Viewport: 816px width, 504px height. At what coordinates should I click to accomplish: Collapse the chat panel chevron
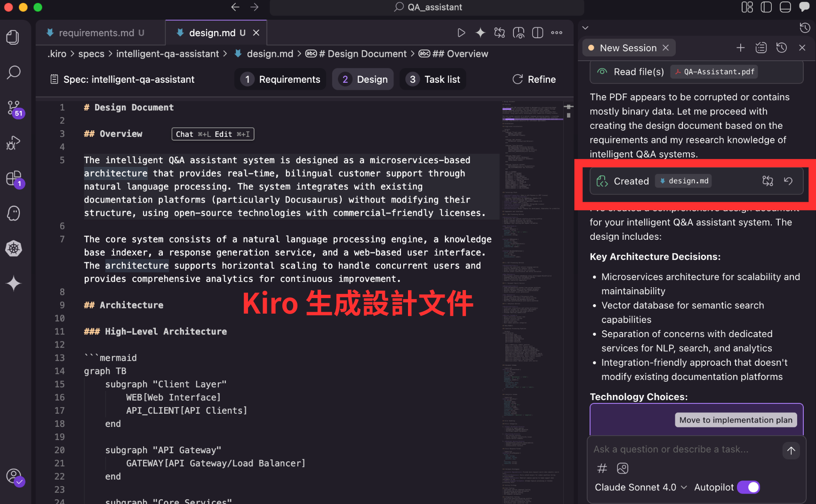(x=585, y=28)
